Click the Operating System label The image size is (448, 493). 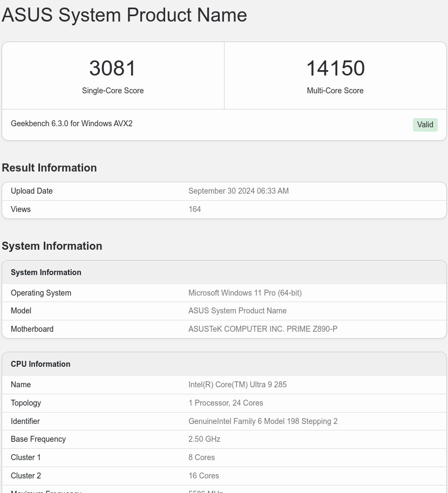pos(41,293)
